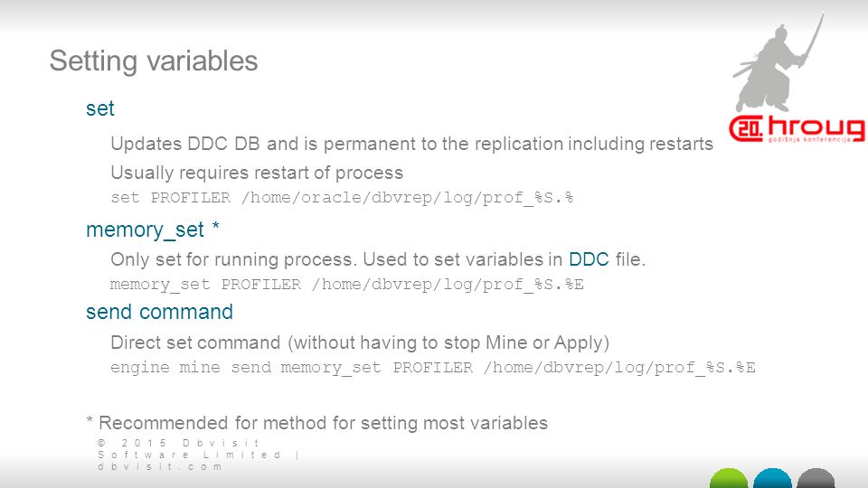
Task: Click 'Usually requires restart of process' line
Action: [x=257, y=173]
